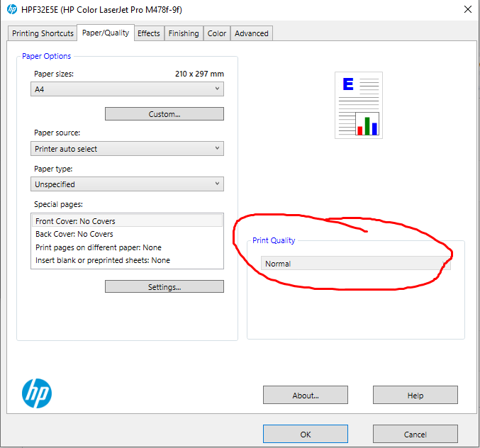Open the Paper sizes A4 dropdown
480x448 pixels.
[127, 89]
